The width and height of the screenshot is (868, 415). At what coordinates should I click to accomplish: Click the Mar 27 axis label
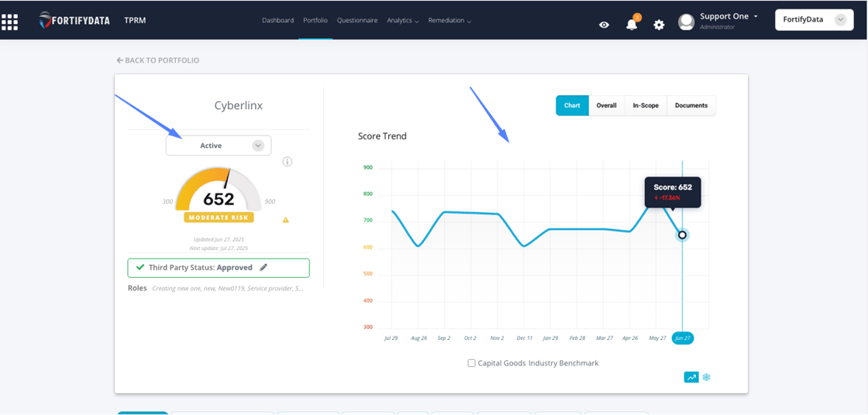(x=604, y=338)
